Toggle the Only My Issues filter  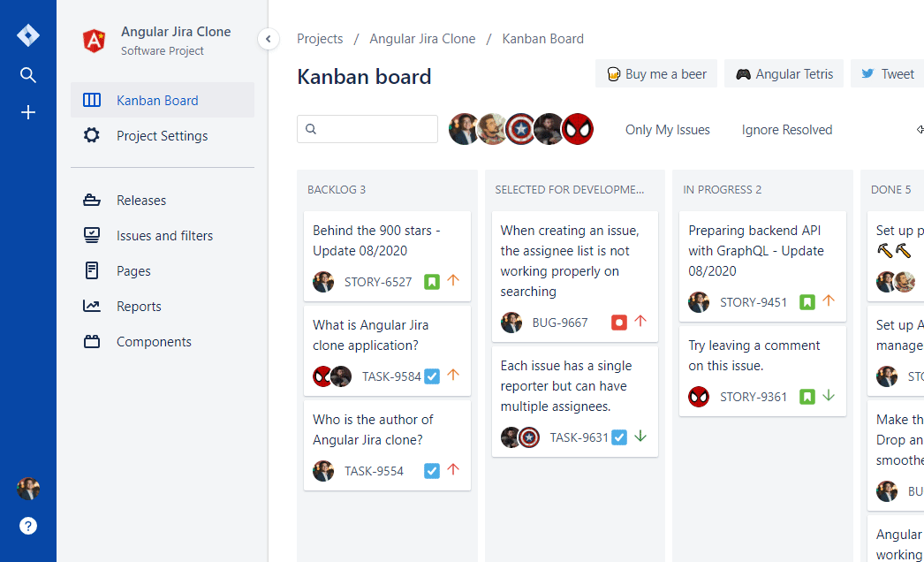point(668,130)
